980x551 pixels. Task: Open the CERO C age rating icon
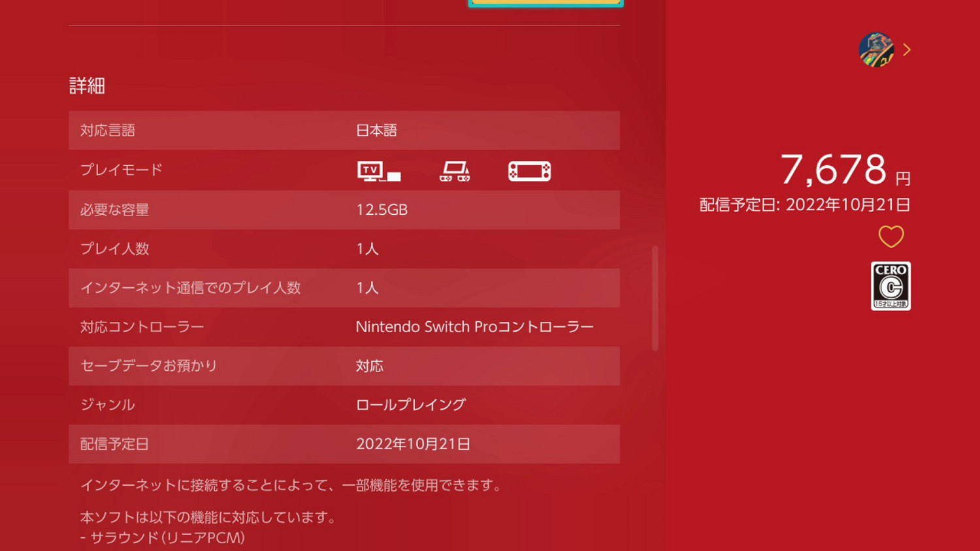[890, 286]
